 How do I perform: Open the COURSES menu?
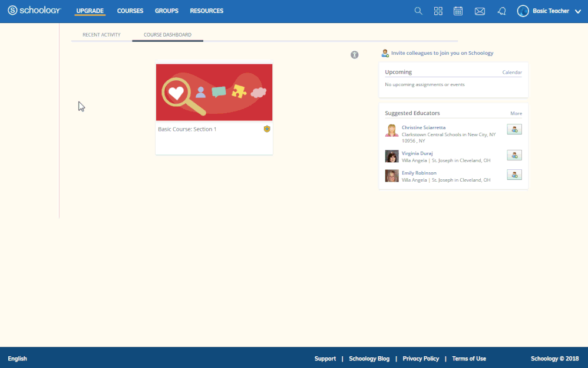click(x=130, y=11)
